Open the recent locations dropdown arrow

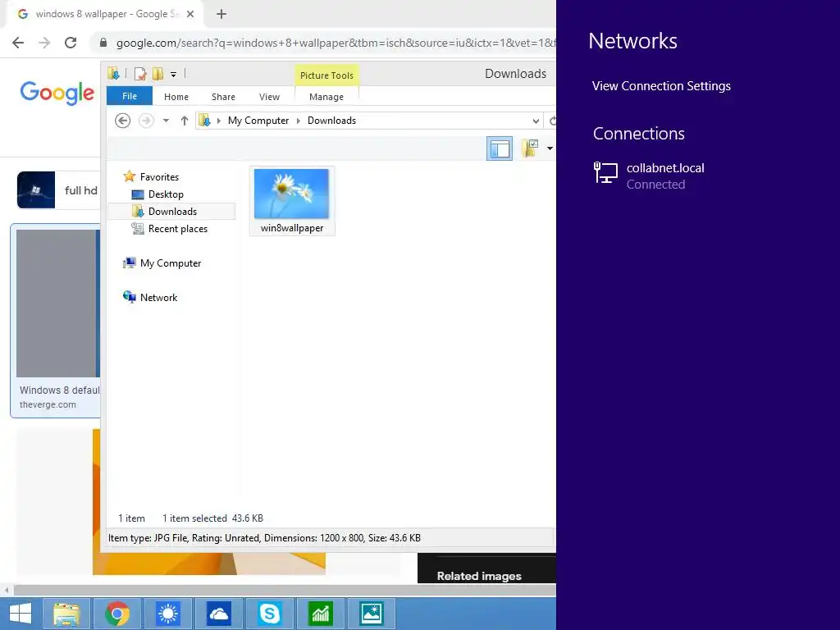pyautogui.click(x=166, y=121)
